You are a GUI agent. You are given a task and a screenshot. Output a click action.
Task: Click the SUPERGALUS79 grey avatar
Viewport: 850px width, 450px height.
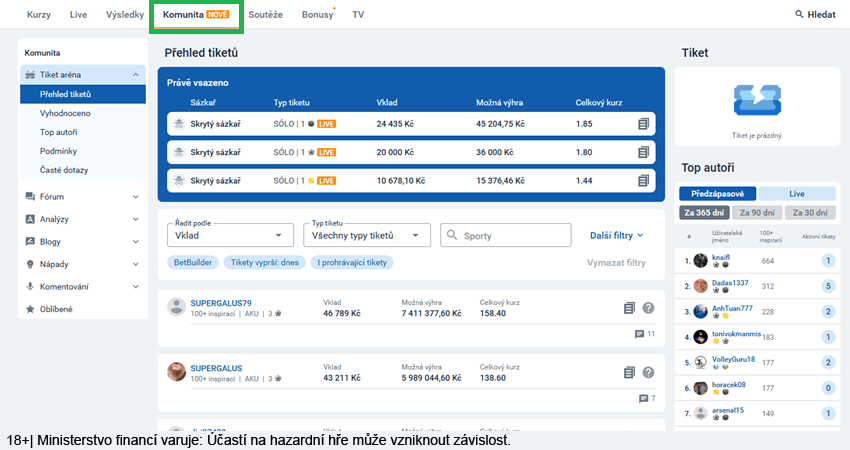pos(176,306)
